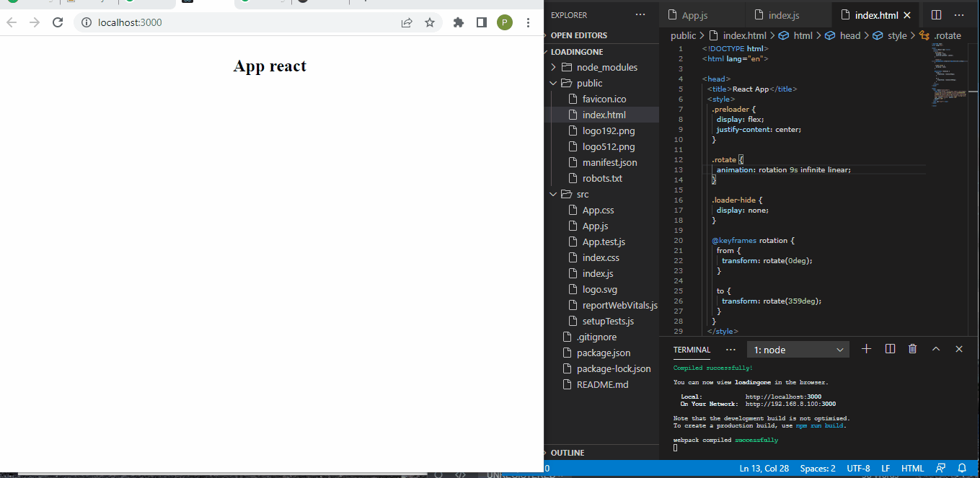Open the '1: node' terminal dropdown
The width and height of the screenshot is (980, 478).
pyautogui.click(x=798, y=349)
